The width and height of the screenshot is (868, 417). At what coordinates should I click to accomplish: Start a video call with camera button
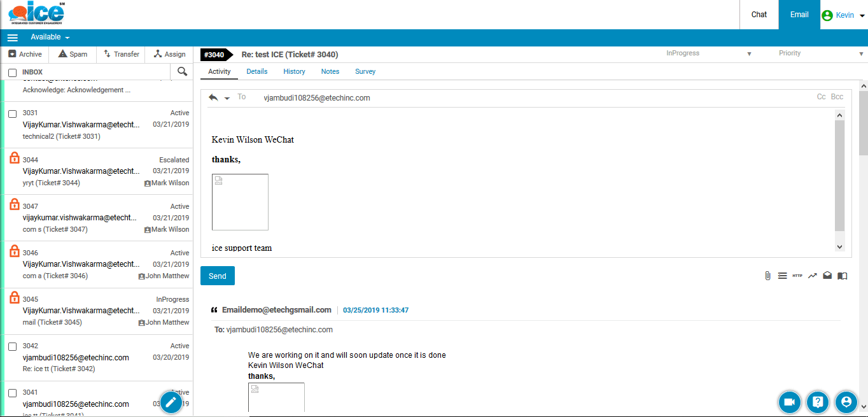click(x=789, y=402)
